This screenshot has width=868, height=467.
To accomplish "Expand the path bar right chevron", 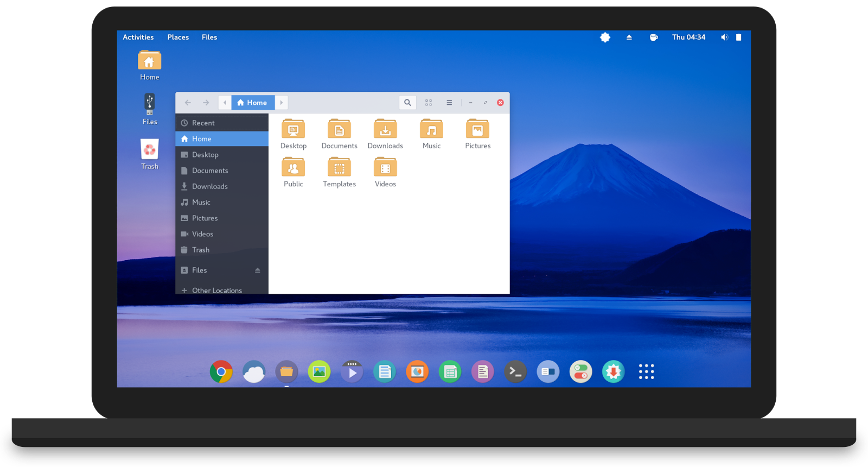I will click(282, 103).
